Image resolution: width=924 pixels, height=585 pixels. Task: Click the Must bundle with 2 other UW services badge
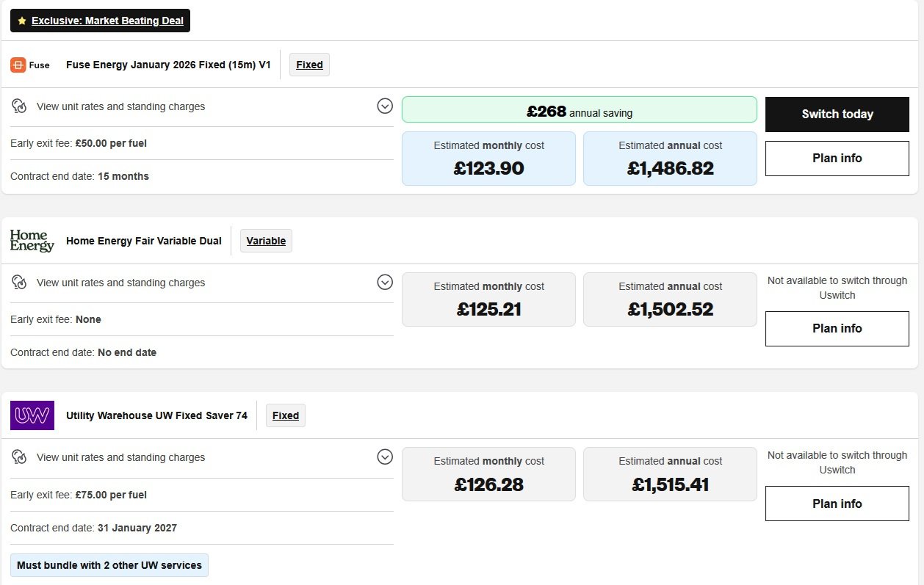109,565
